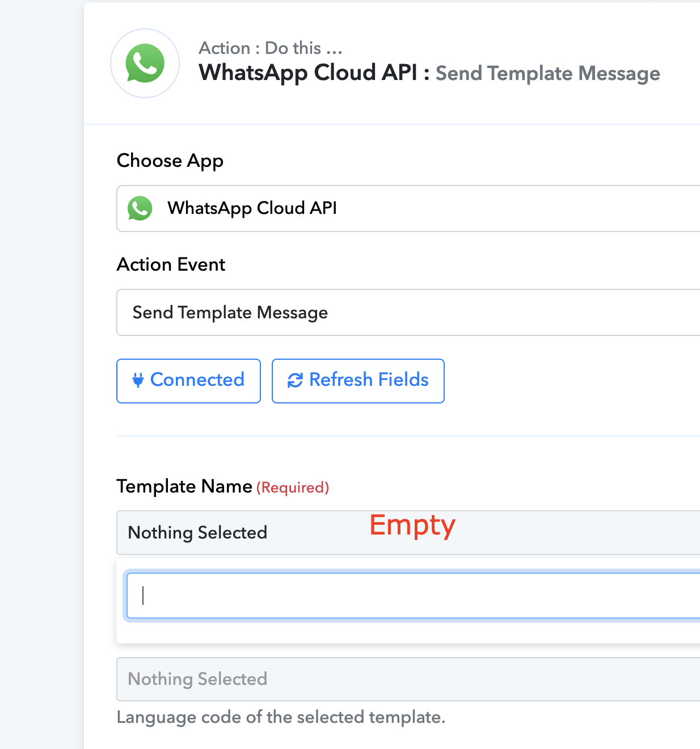Image resolution: width=700 pixels, height=749 pixels.
Task: Click the large WhatsApp logo in header
Action: 145,64
